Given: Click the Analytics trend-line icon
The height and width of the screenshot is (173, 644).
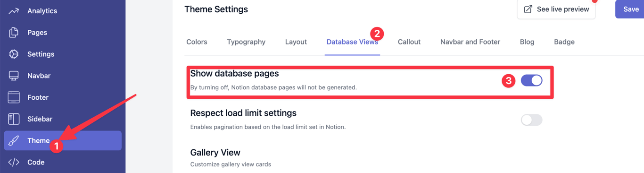Looking at the screenshot, I should click(14, 11).
